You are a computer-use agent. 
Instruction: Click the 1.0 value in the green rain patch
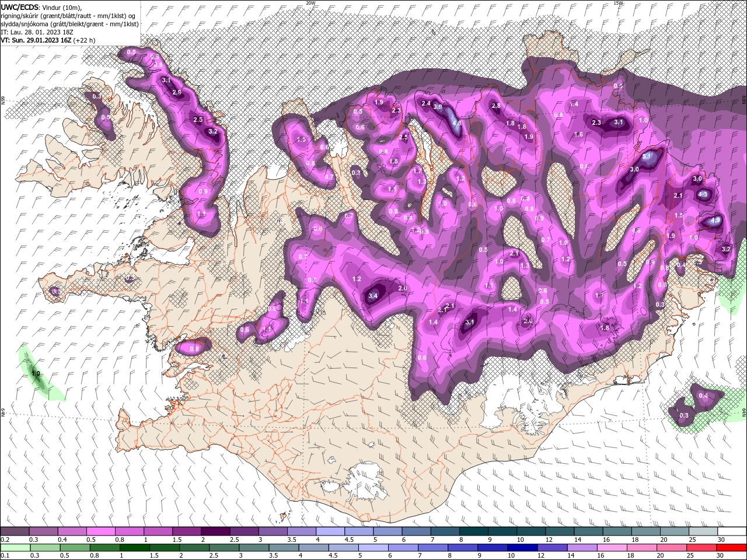36,373
